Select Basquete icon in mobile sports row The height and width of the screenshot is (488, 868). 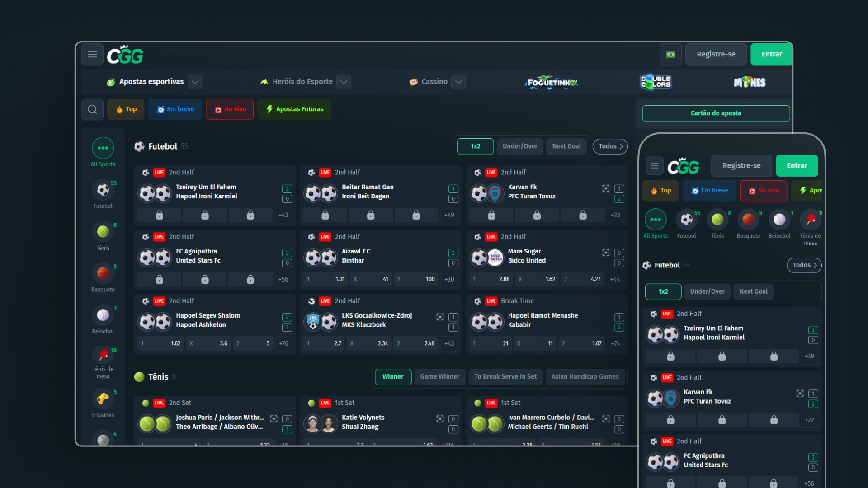pyautogui.click(x=749, y=220)
